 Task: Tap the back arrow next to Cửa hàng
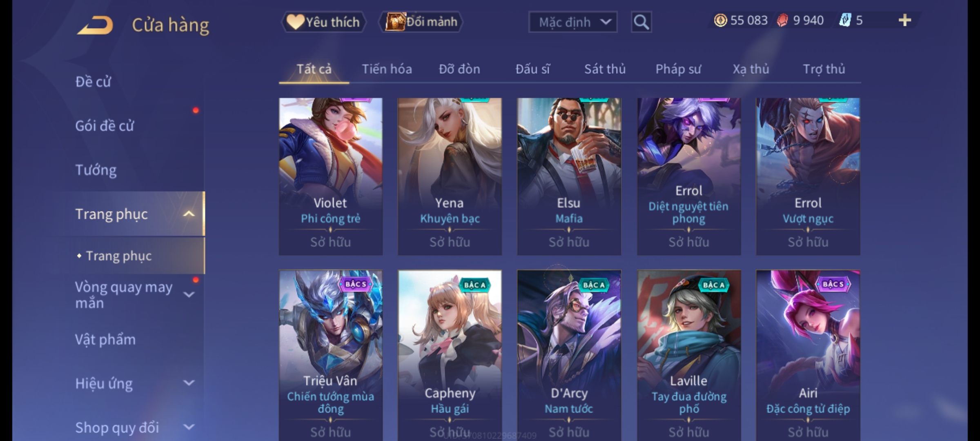pos(95,25)
